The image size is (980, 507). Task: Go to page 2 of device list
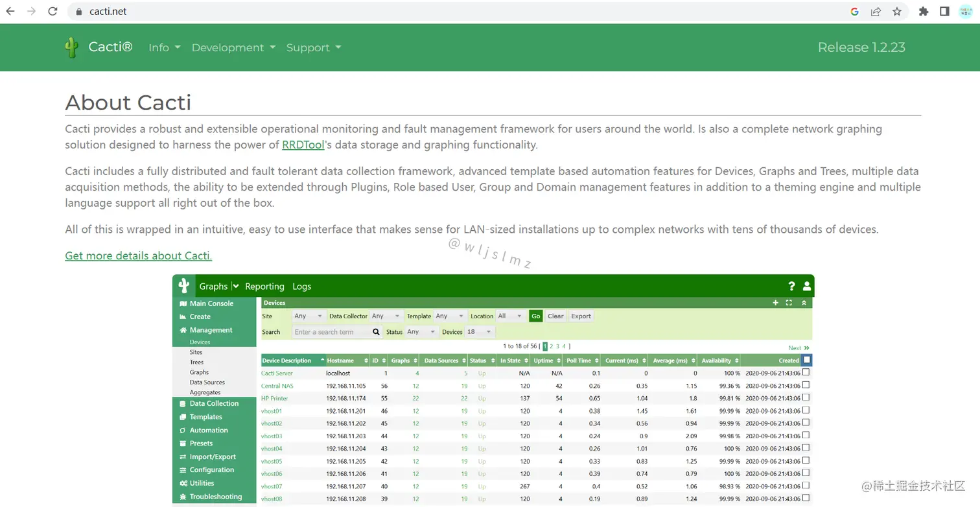point(552,346)
